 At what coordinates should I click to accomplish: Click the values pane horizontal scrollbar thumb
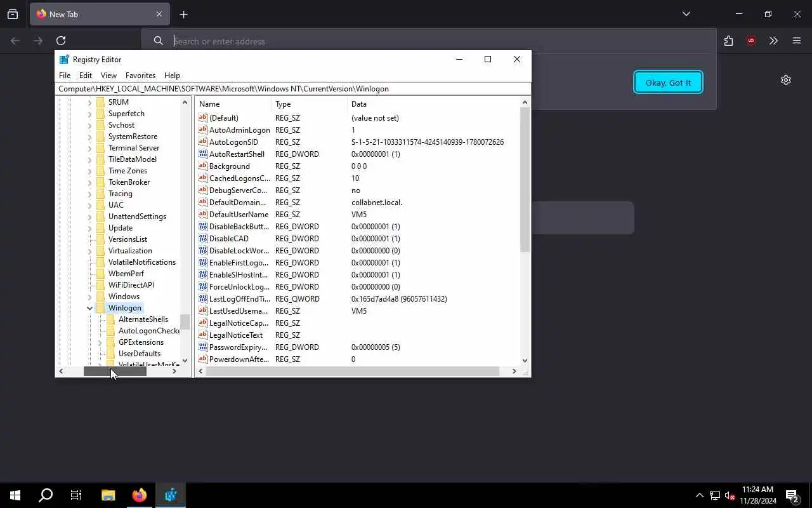tap(353, 371)
